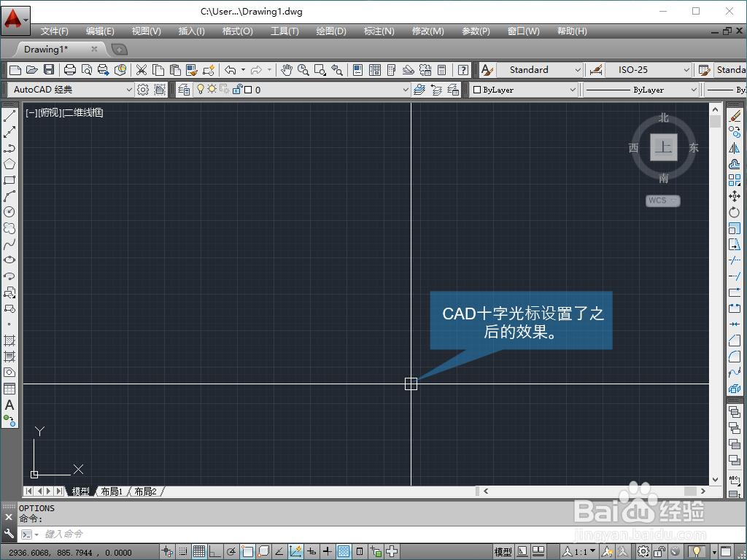Open the 工具(T) menu
The height and width of the screenshot is (560, 747).
(x=285, y=31)
